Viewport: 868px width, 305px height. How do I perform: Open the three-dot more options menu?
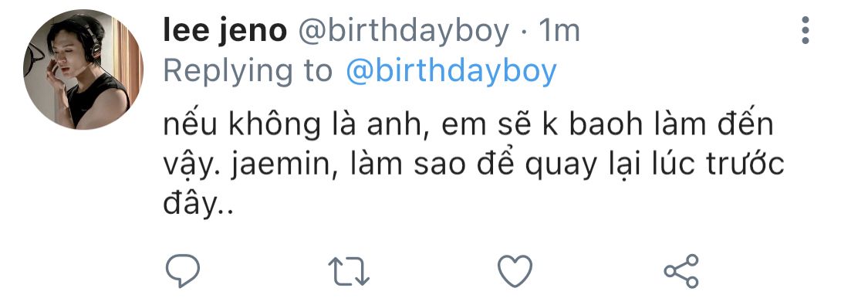click(x=806, y=30)
